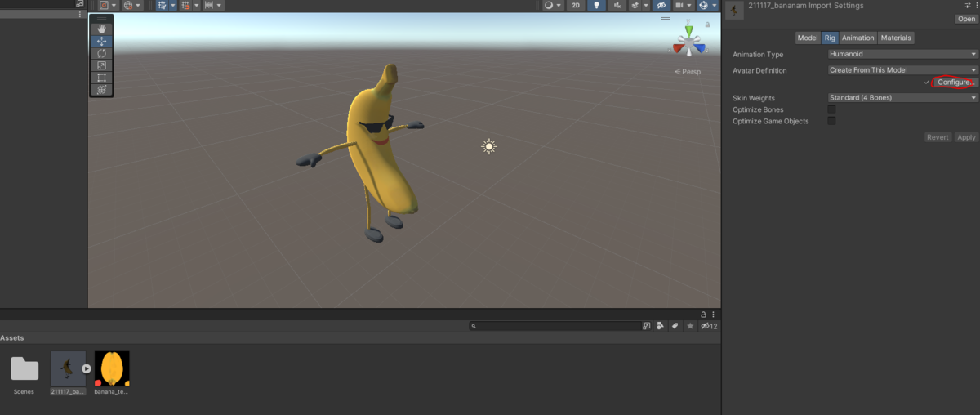Click the scene camera settings icon
Screen dimensions: 980x415
(678, 5)
